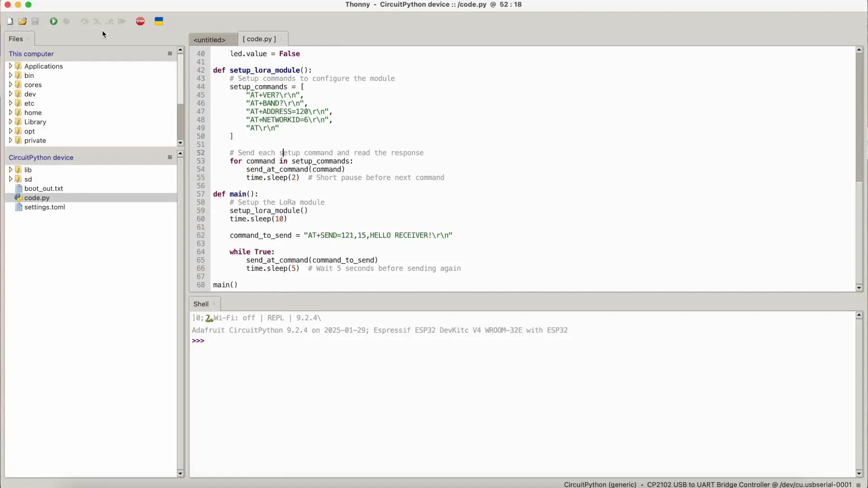Click the 'command_to_send' assignment line

341,236
